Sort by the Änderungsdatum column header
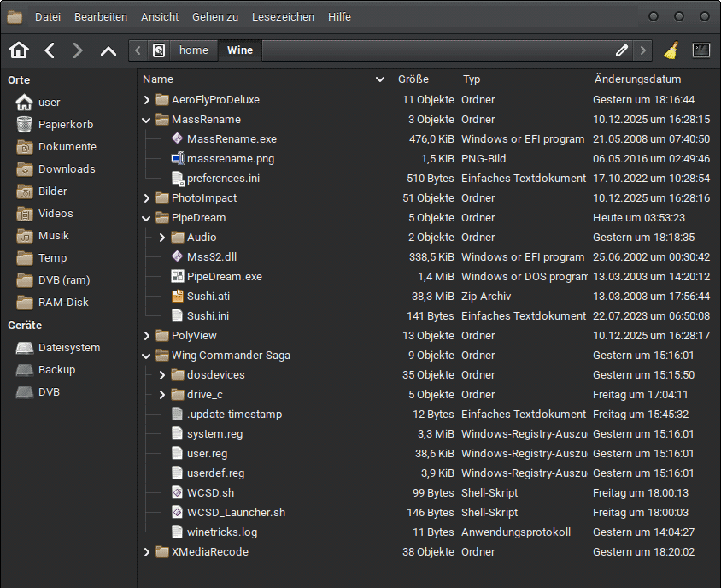 [x=637, y=79]
